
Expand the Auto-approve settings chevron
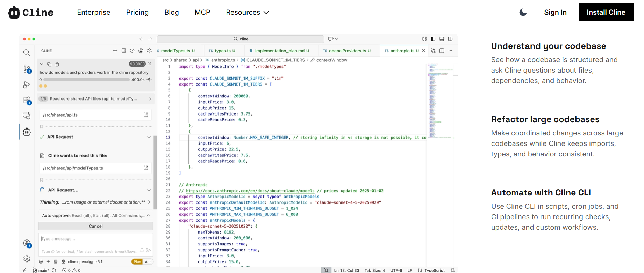click(x=149, y=216)
